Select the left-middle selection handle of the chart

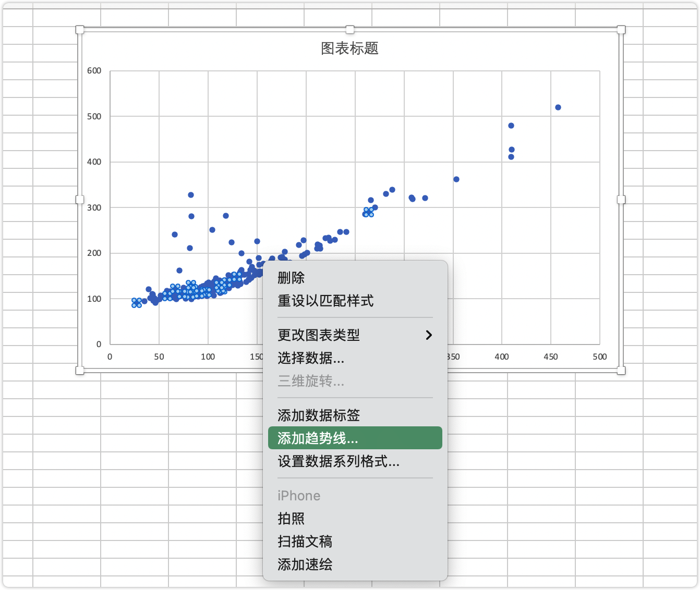tap(80, 199)
